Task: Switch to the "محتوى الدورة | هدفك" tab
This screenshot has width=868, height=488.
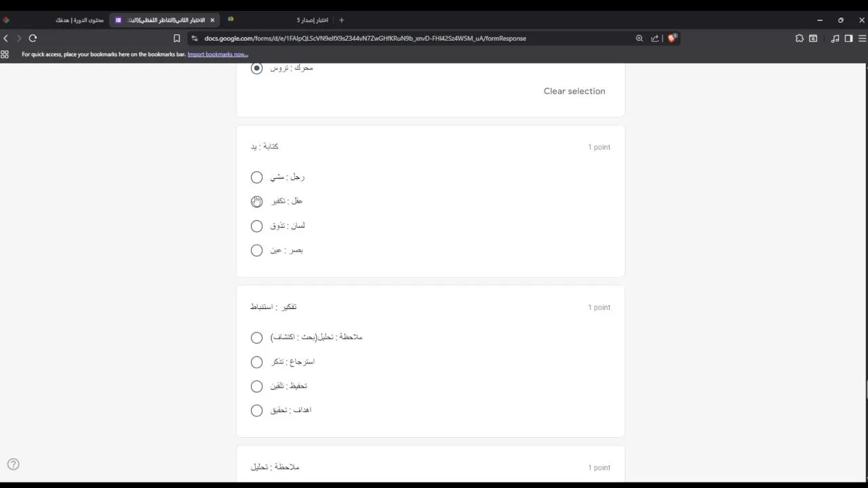Action: coord(80,20)
